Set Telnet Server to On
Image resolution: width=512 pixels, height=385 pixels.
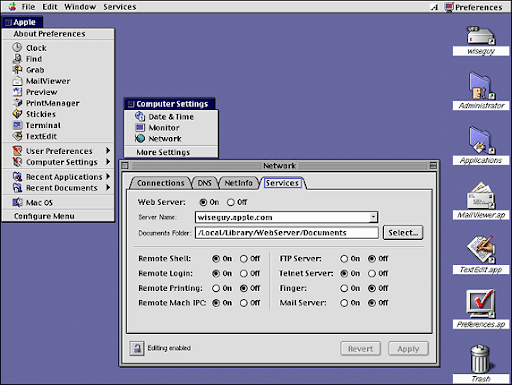[344, 274]
